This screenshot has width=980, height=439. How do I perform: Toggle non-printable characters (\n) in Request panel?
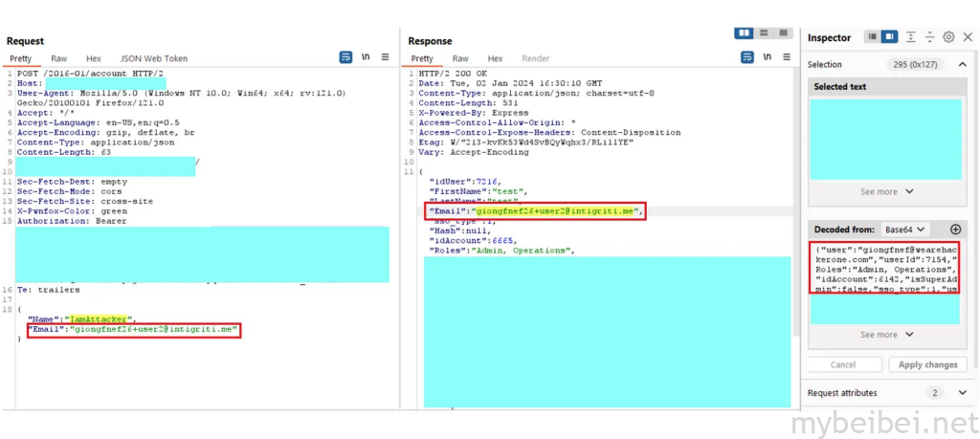(x=366, y=58)
